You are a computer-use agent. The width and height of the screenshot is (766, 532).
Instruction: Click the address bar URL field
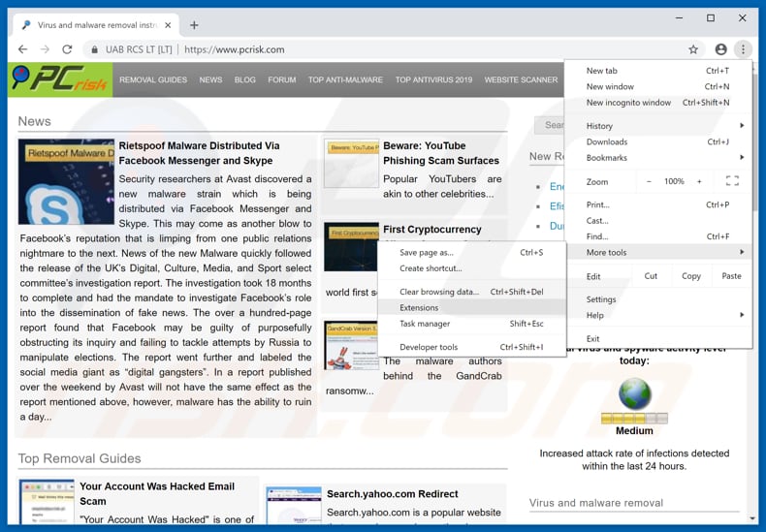388,49
